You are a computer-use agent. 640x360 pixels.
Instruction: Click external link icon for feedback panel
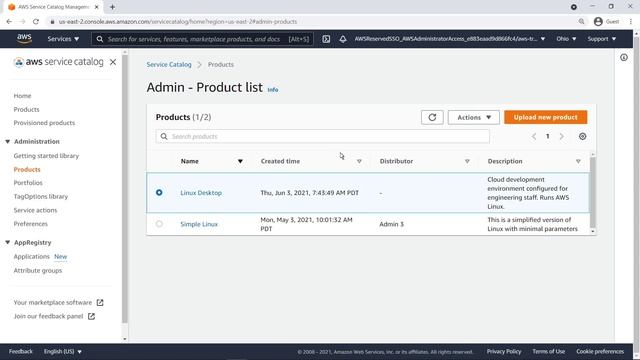[91, 316]
